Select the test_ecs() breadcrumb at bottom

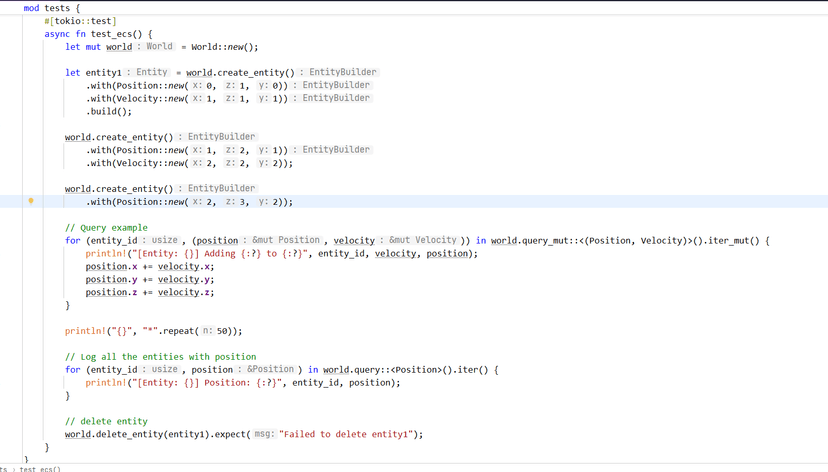click(40, 468)
